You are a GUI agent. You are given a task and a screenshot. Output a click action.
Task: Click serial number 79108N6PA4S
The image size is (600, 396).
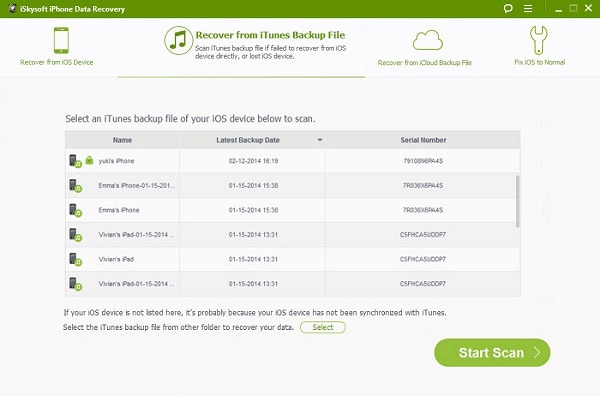[423, 161]
